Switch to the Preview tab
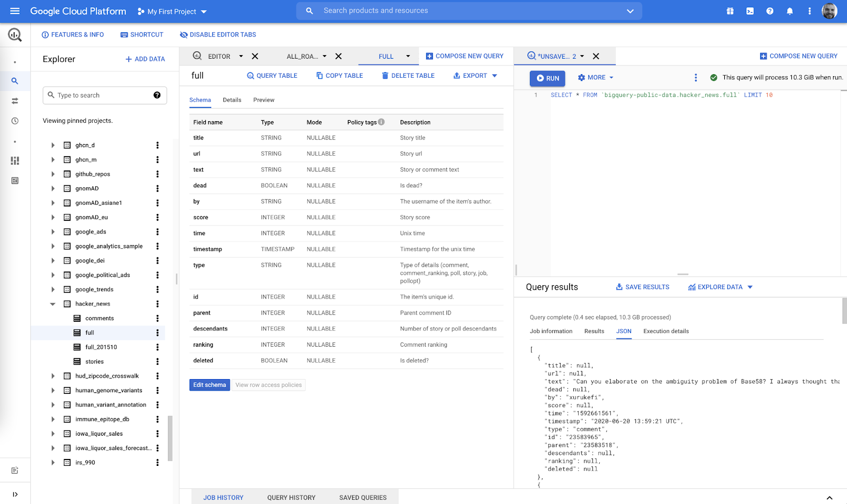The height and width of the screenshot is (504, 847). (x=264, y=100)
